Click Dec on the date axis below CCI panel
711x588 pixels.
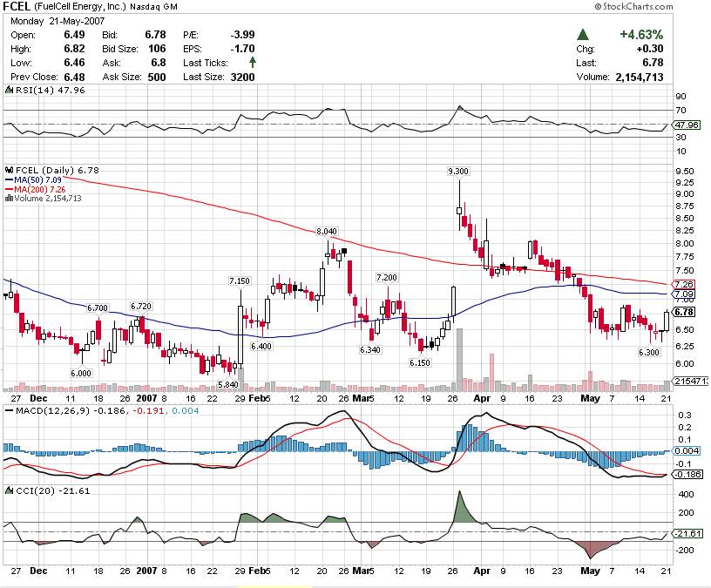(x=38, y=571)
